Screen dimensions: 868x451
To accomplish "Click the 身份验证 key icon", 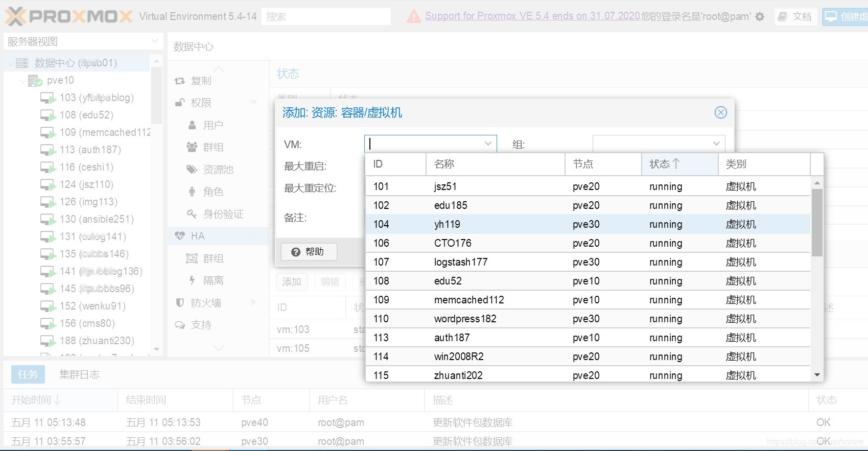I will 192,214.
